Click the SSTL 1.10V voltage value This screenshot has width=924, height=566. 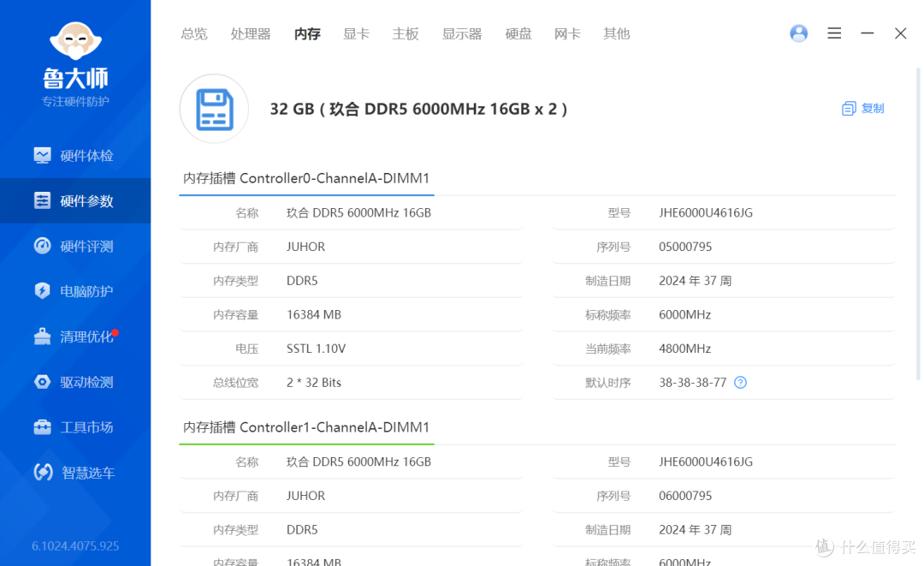tap(316, 349)
